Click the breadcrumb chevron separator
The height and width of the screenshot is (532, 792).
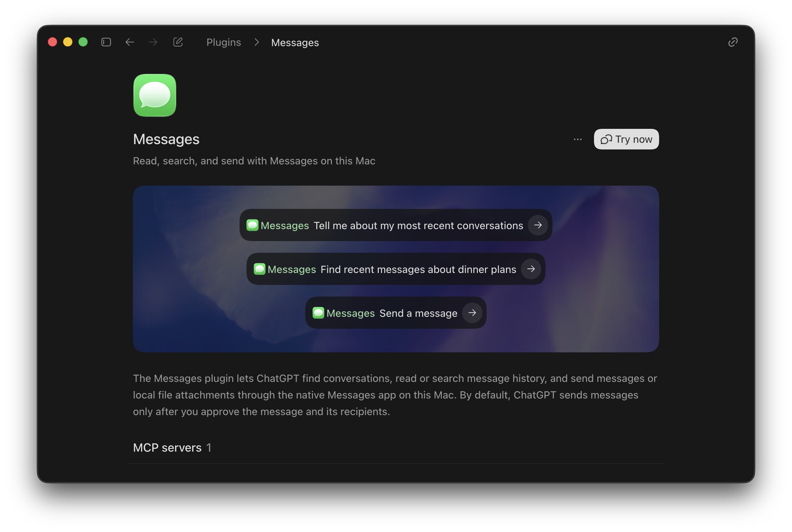[256, 42]
